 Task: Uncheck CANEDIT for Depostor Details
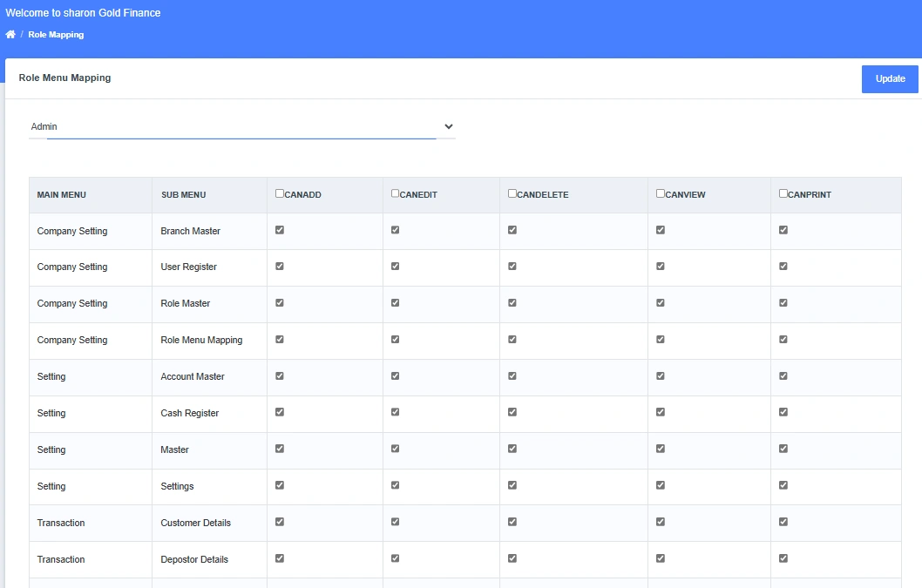pos(395,558)
